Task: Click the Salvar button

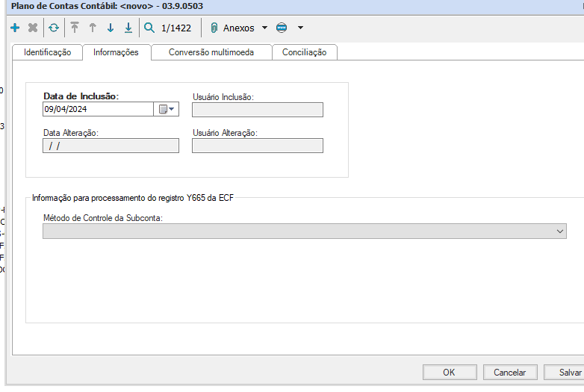Action: pyautogui.click(x=570, y=372)
